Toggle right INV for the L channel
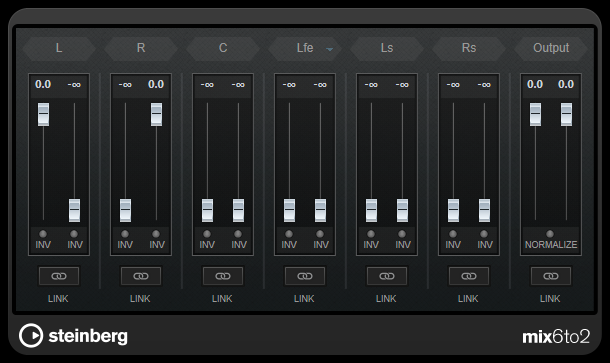The height and width of the screenshot is (363, 610). click(x=74, y=234)
